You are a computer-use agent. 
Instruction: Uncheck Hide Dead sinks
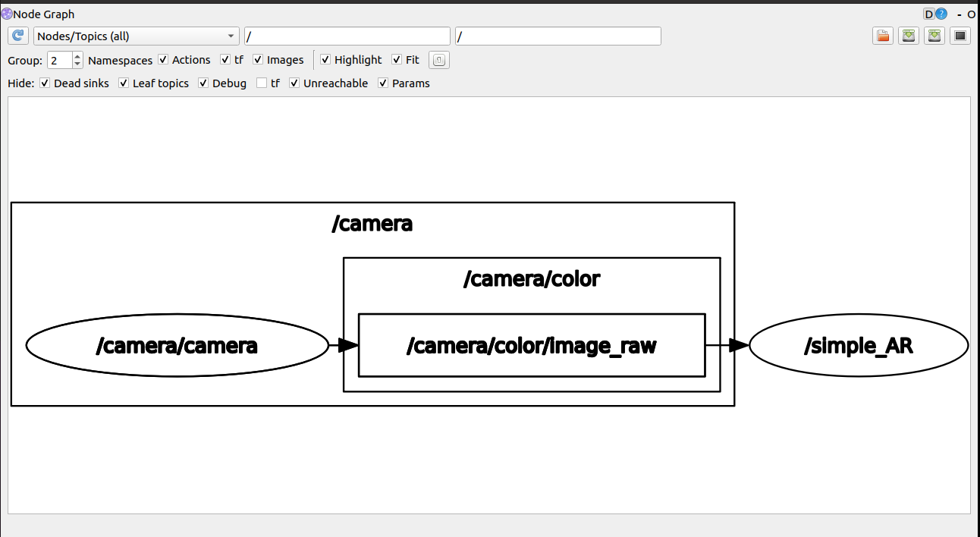45,83
